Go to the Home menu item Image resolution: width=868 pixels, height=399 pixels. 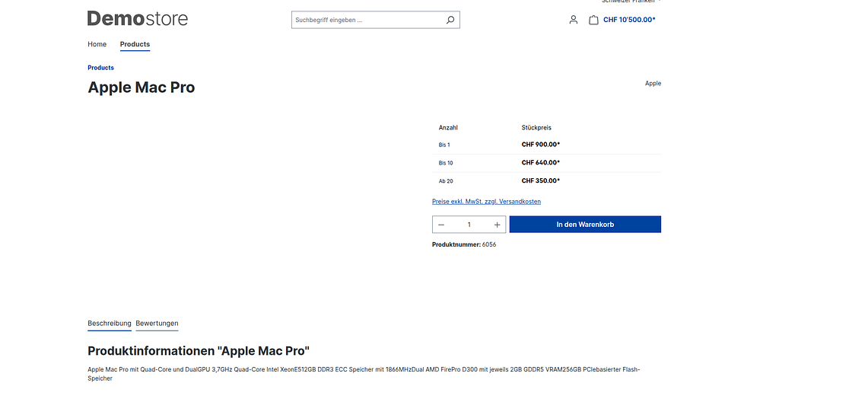tap(97, 44)
